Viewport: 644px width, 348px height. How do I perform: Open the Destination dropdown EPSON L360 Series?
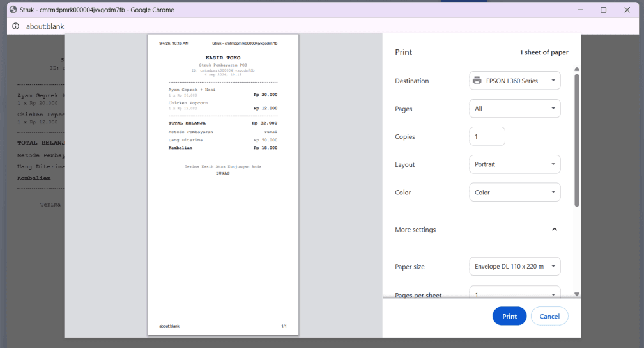[x=515, y=81]
